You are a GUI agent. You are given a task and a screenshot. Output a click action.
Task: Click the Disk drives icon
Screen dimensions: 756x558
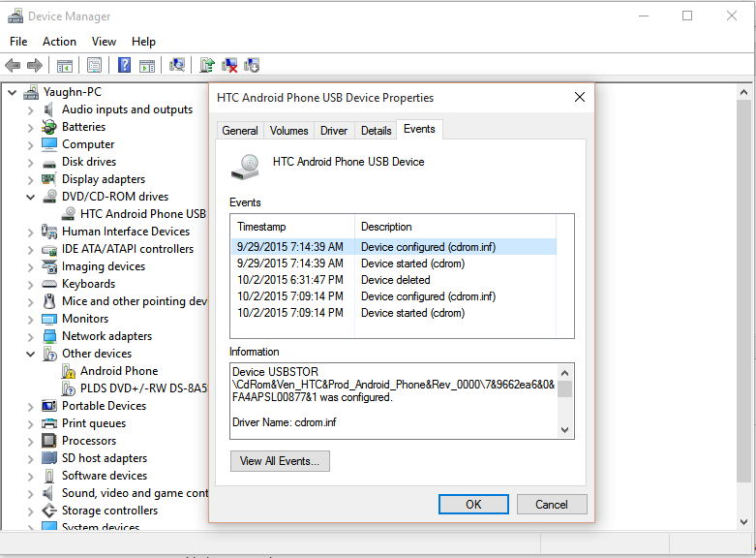point(48,163)
